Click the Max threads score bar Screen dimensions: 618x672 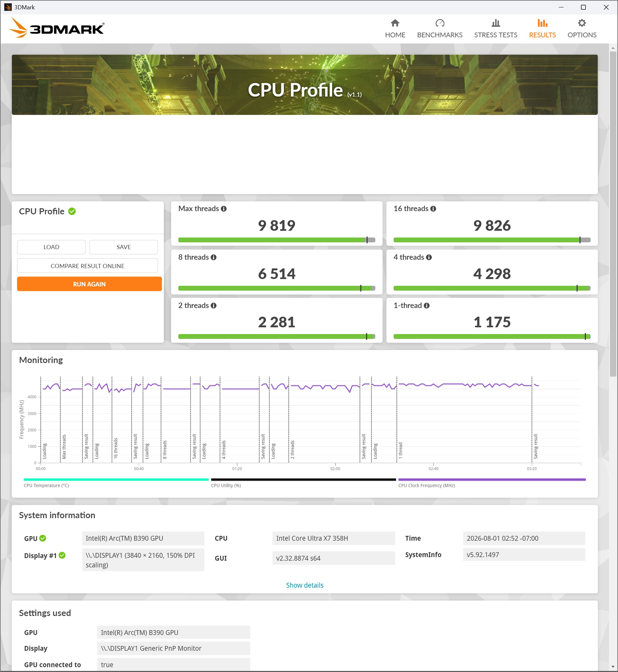(x=276, y=240)
